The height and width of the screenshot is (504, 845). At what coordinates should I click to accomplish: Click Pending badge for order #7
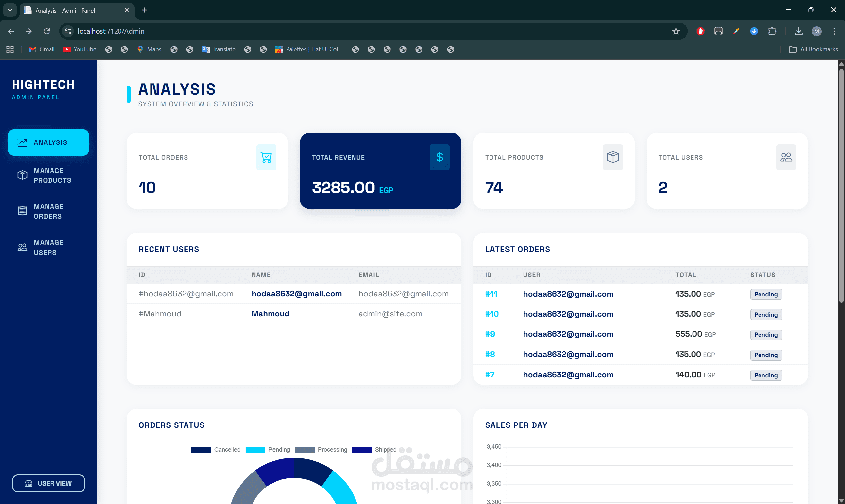pos(766,375)
